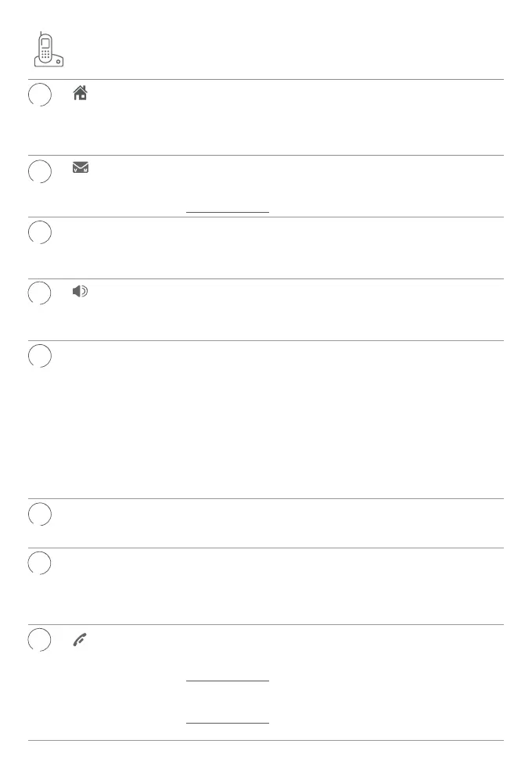Screen dimensions: 532x776
Task: Click the cordless phone with base icon
Action: pos(49,49)
